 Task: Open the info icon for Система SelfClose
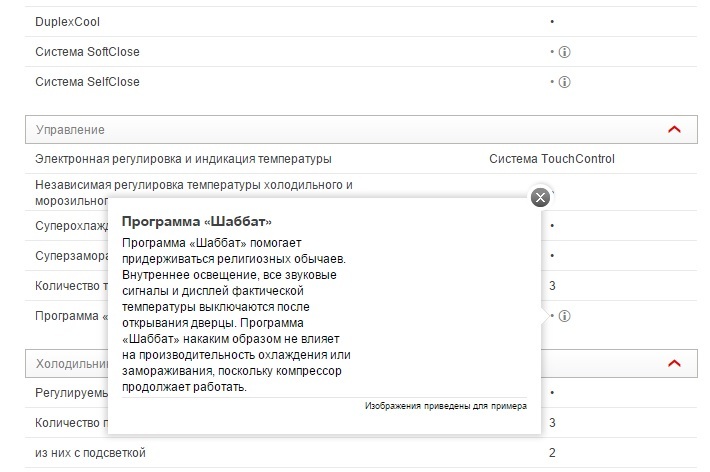pyautogui.click(x=564, y=81)
